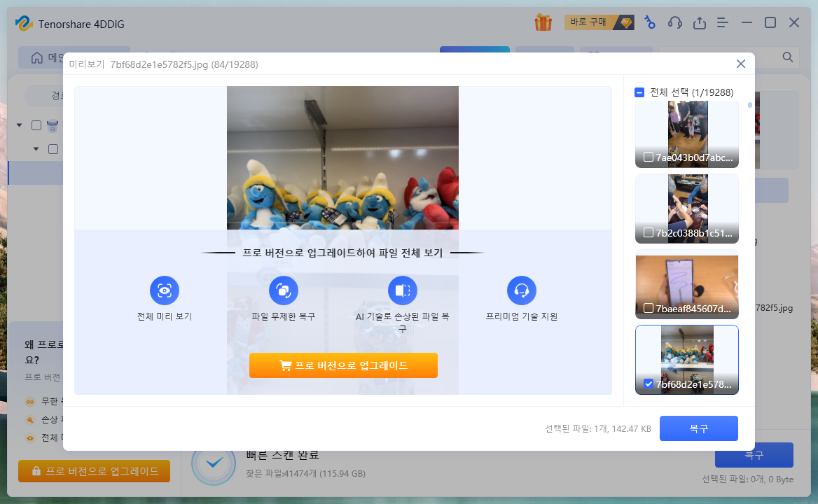The width and height of the screenshot is (818, 504).
Task: Click the 파일 무제한 복구 icon
Action: pyautogui.click(x=283, y=290)
